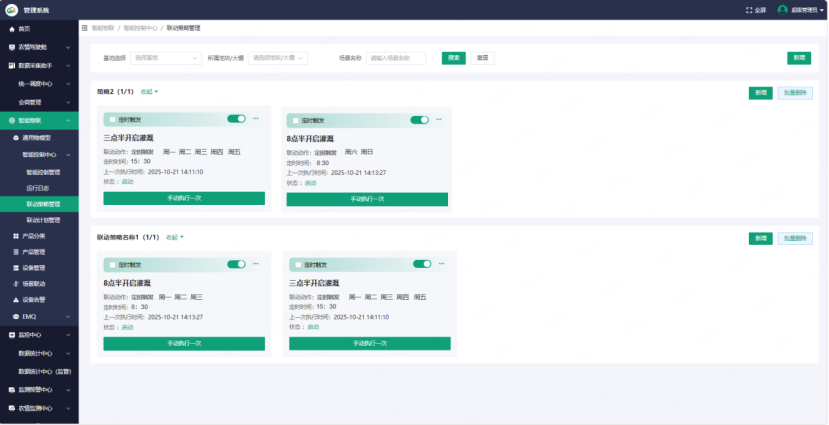829x425 pixels.
Task: Open more options on 策略2 8点半开启灌溉 card
Action: pos(439,119)
